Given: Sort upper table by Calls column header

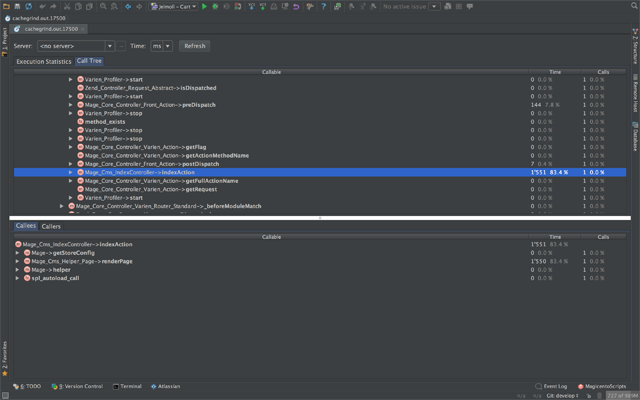Looking at the screenshot, I should coord(603,72).
